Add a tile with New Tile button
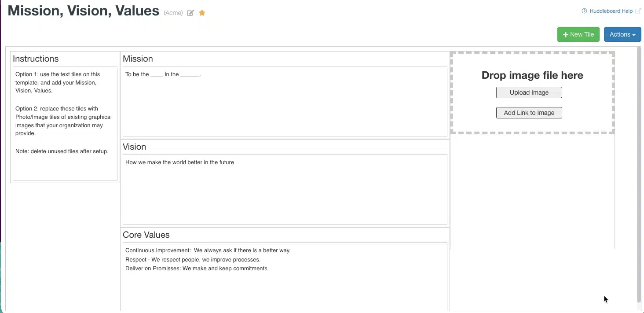The image size is (644, 313). [x=578, y=34]
